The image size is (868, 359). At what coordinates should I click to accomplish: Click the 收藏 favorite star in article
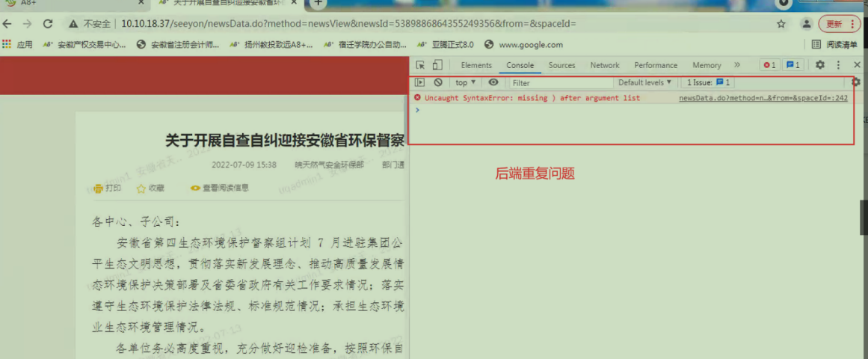coord(150,188)
